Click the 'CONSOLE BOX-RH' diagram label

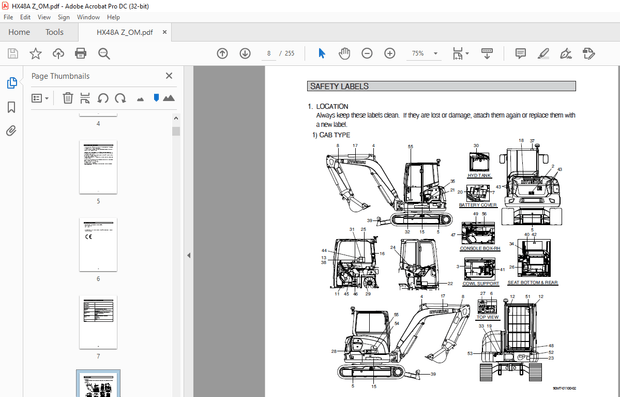tap(480, 248)
